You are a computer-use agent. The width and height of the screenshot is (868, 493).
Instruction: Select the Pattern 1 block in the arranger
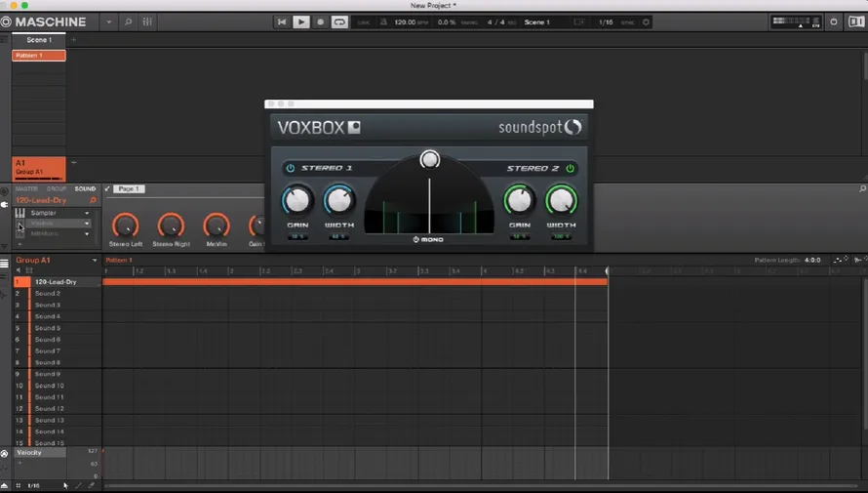[39, 56]
